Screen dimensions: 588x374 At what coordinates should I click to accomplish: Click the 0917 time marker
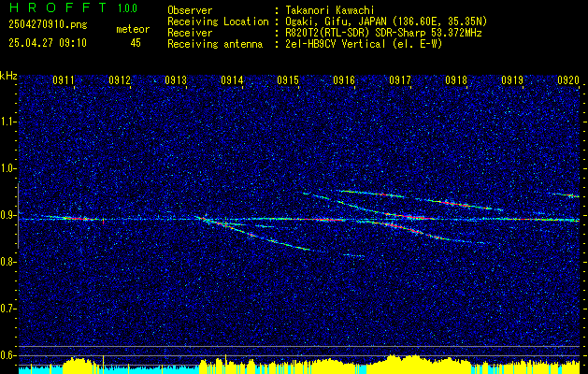[x=400, y=79]
